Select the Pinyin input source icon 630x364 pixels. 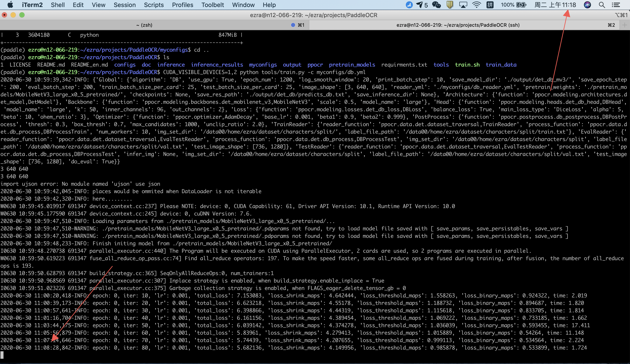coord(490,5)
